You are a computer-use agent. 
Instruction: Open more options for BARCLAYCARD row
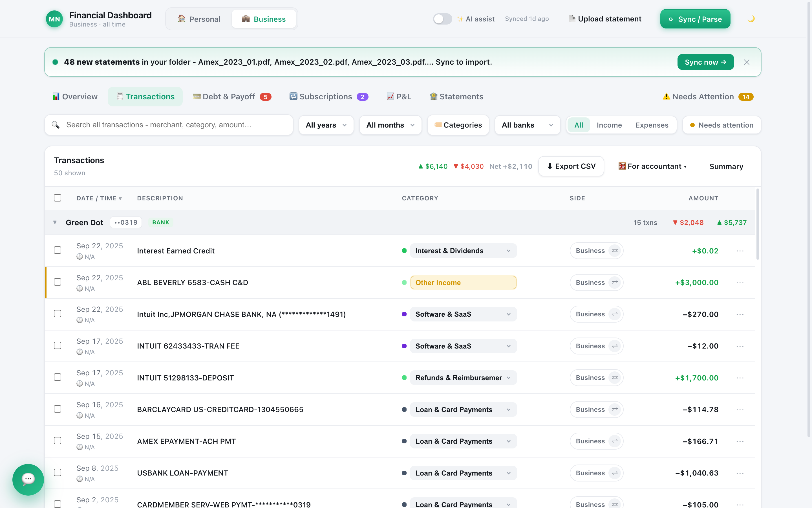point(740,410)
